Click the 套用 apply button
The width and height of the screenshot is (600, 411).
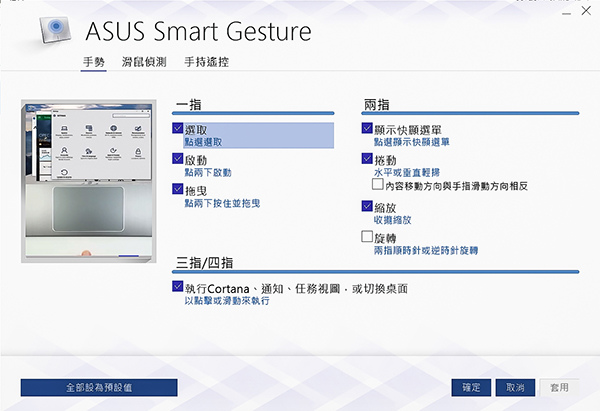559,388
